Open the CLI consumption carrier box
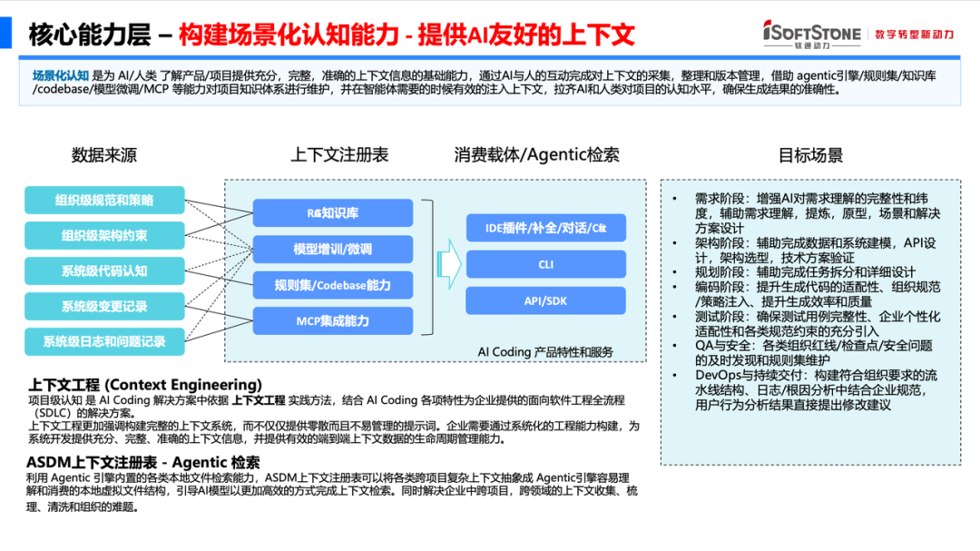Screen dimensions: 980x551 (545, 263)
